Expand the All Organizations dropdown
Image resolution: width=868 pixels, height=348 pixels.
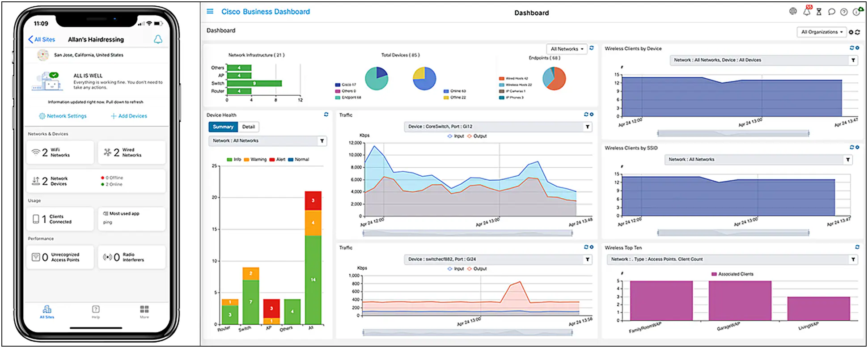(821, 32)
